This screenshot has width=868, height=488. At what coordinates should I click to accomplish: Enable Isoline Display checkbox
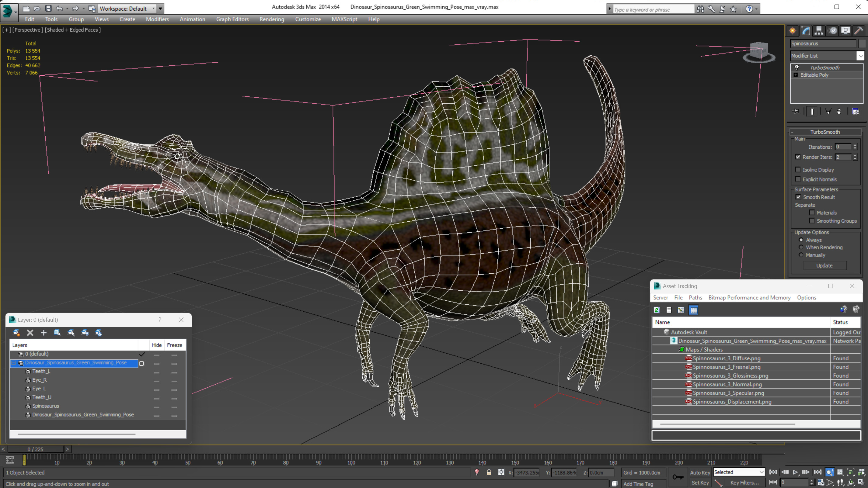pyautogui.click(x=798, y=170)
